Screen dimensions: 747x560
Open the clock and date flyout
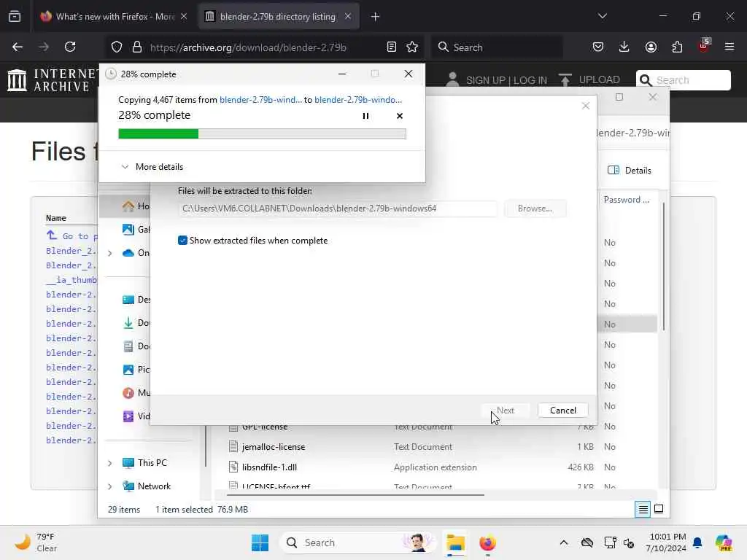(x=666, y=542)
